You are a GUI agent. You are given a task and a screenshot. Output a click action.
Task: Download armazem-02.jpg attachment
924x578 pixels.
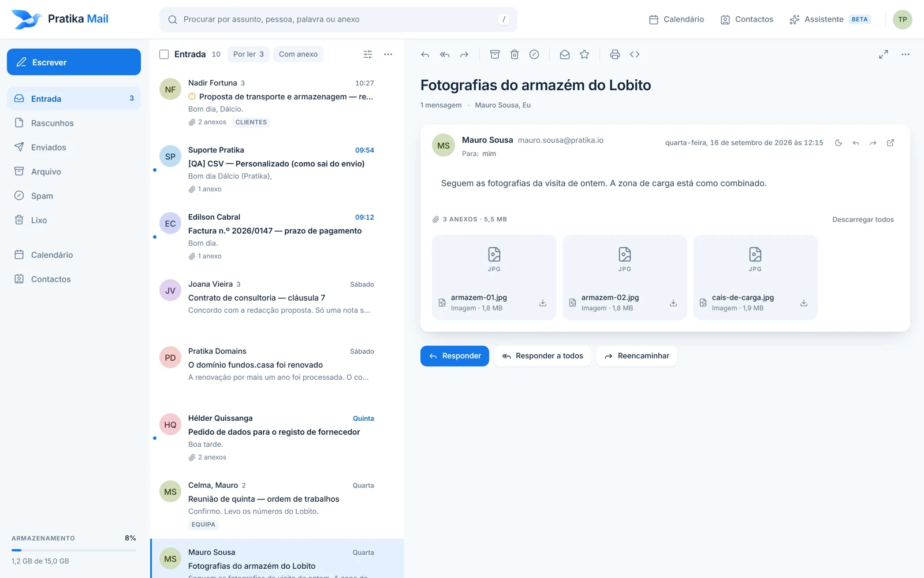click(673, 303)
